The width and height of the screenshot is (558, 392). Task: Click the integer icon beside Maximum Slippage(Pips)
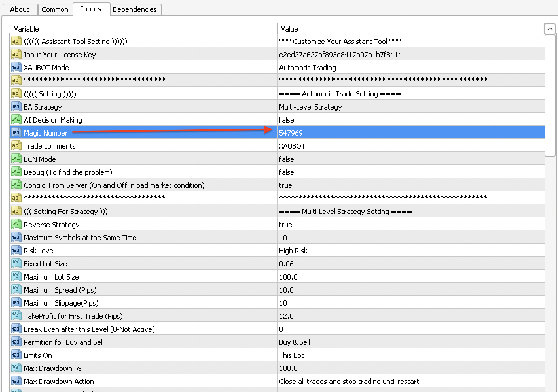(x=16, y=303)
